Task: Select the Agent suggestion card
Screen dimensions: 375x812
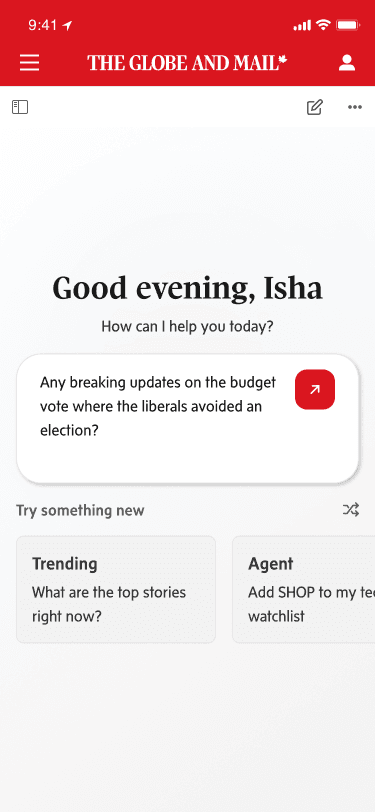Action: 304,589
